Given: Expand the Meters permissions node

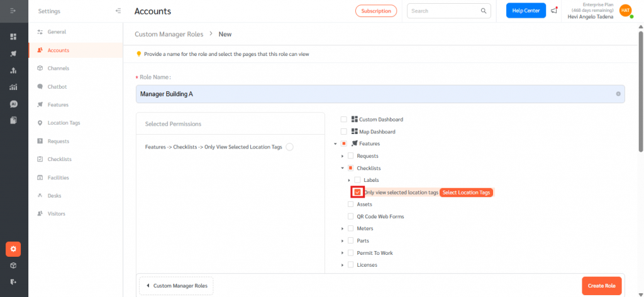Looking at the screenshot, I should pyautogui.click(x=343, y=228).
